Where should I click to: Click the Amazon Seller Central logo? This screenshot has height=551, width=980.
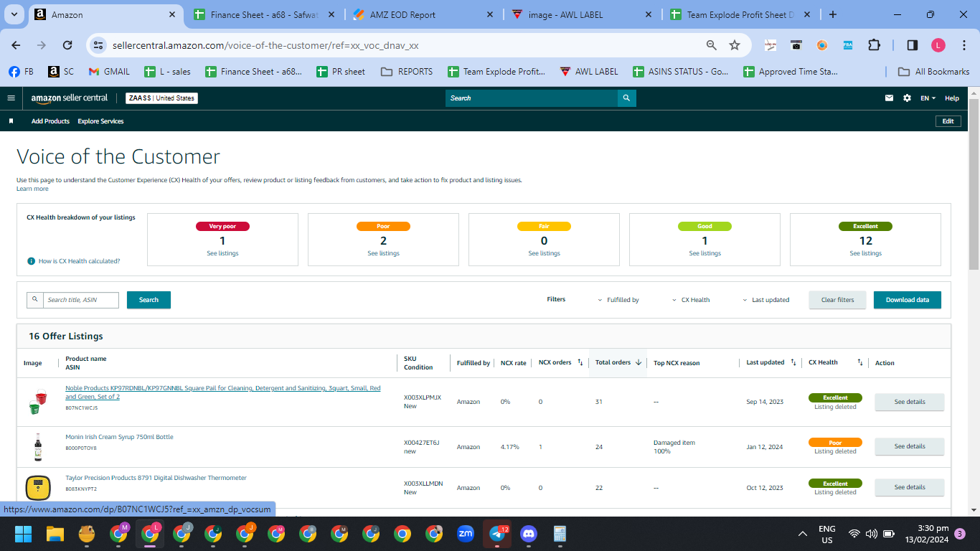(x=69, y=98)
